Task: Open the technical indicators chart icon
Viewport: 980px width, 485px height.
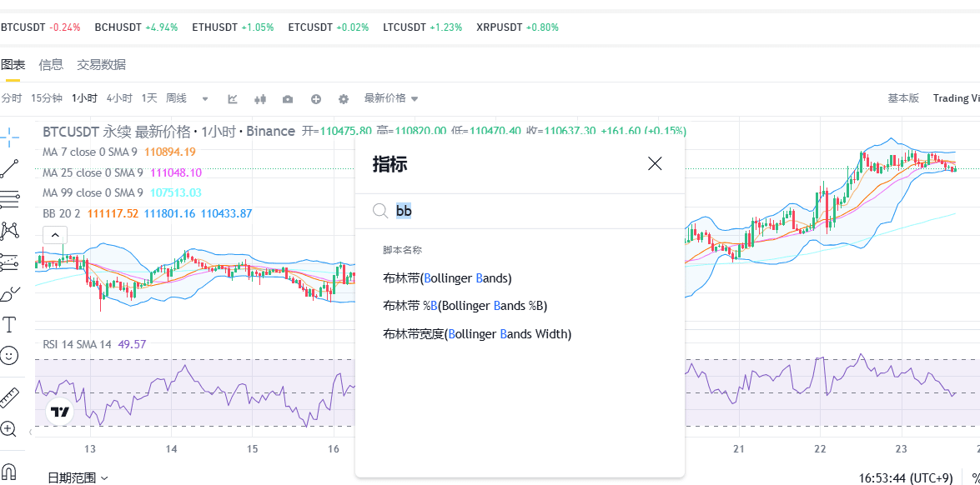Action: point(233,98)
